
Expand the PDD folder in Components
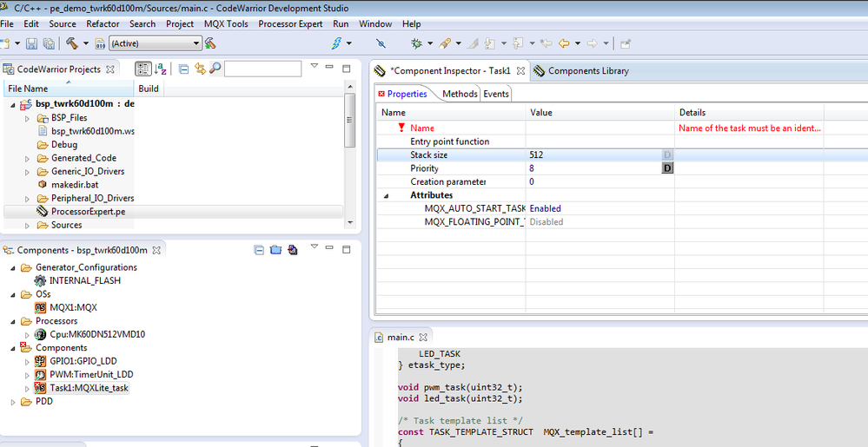(13, 402)
